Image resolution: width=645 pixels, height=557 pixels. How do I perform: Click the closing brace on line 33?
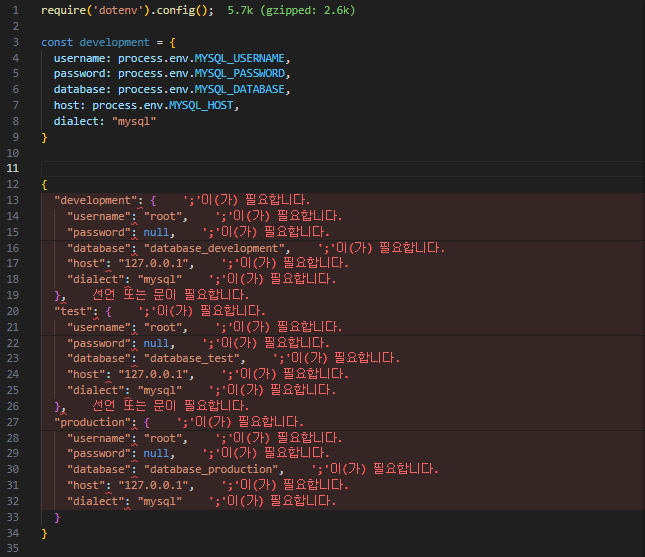click(57, 518)
